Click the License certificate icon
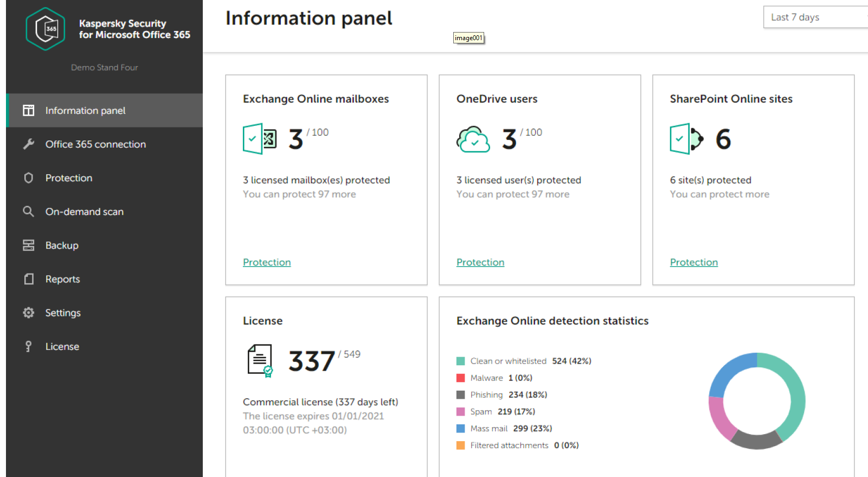 (x=260, y=361)
